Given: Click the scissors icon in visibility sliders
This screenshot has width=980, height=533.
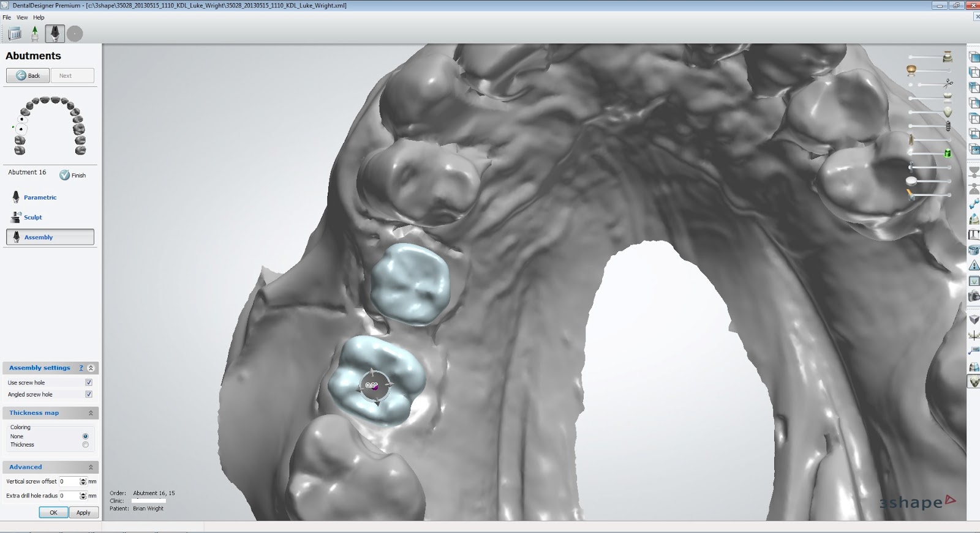Looking at the screenshot, I should coord(948,84).
